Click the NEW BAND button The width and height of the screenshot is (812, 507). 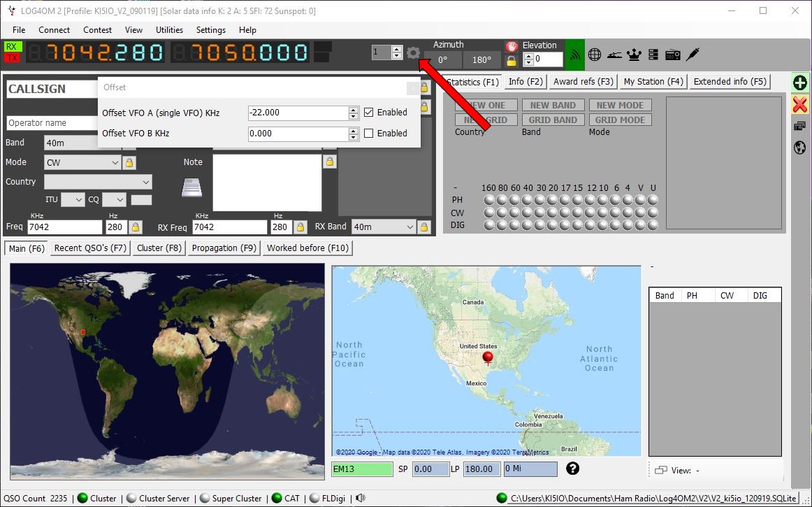[x=553, y=105]
